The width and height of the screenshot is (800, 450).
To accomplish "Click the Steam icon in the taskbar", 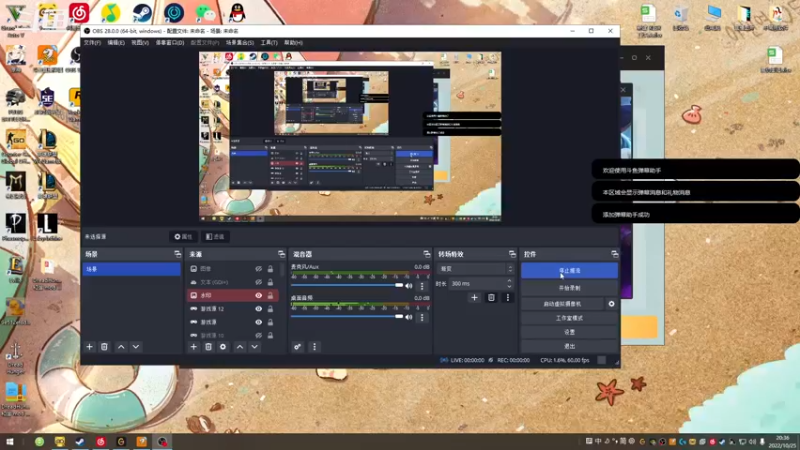I will (x=80, y=442).
